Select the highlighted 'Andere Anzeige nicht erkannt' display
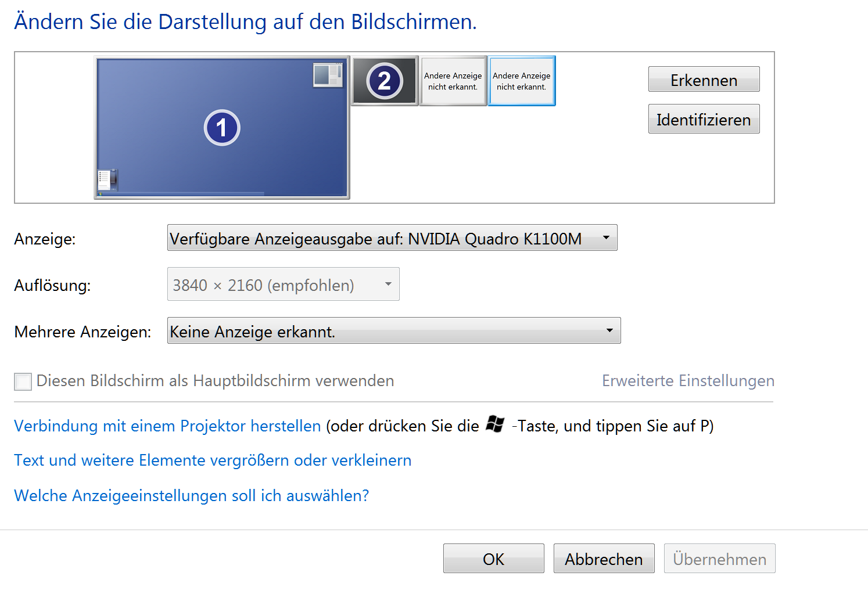The width and height of the screenshot is (868, 594). [522, 81]
